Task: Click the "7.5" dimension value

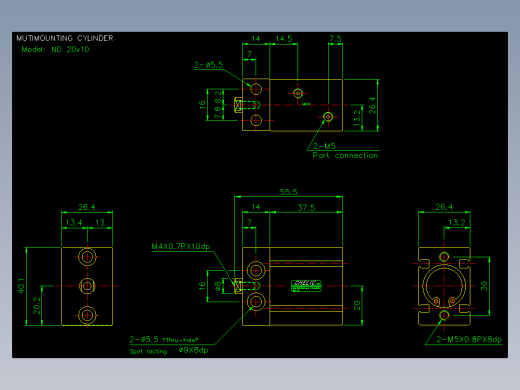Action: pyautogui.click(x=335, y=39)
